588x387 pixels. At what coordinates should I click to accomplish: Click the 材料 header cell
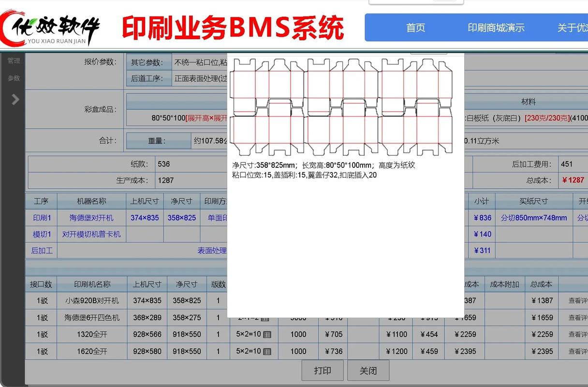pyautogui.click(x=528, y=102)
